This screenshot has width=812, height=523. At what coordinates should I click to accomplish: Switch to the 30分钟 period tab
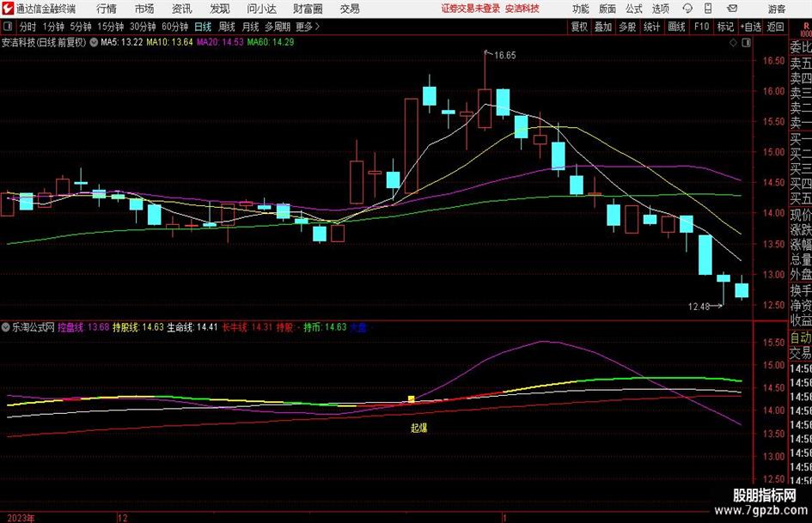tap(143, 27)
